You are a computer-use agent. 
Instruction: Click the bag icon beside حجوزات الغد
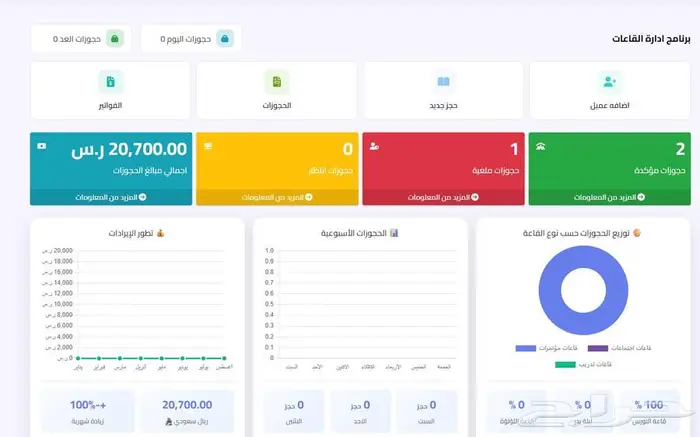(x=115, y=39)
